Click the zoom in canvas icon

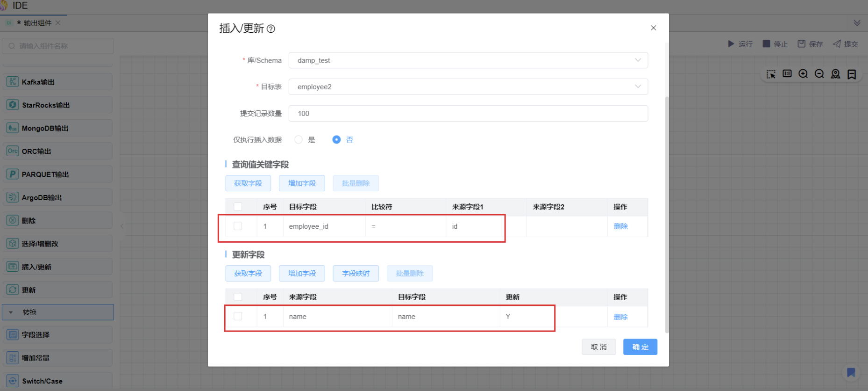[x=803, y=74]
